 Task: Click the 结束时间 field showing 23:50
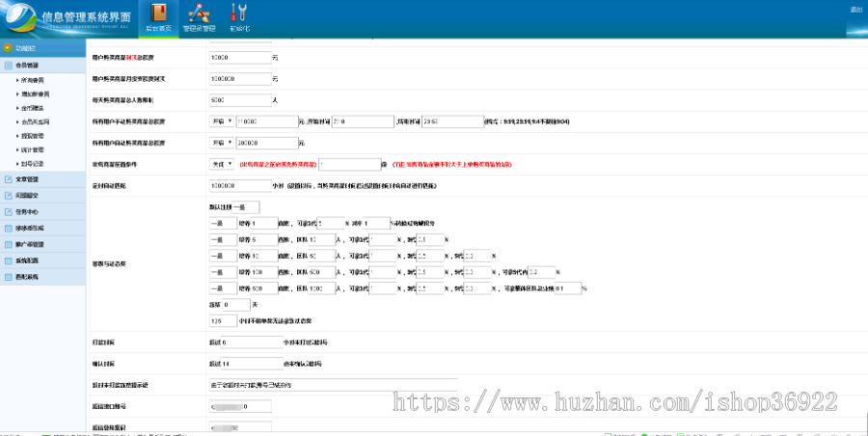pos(453,122)
